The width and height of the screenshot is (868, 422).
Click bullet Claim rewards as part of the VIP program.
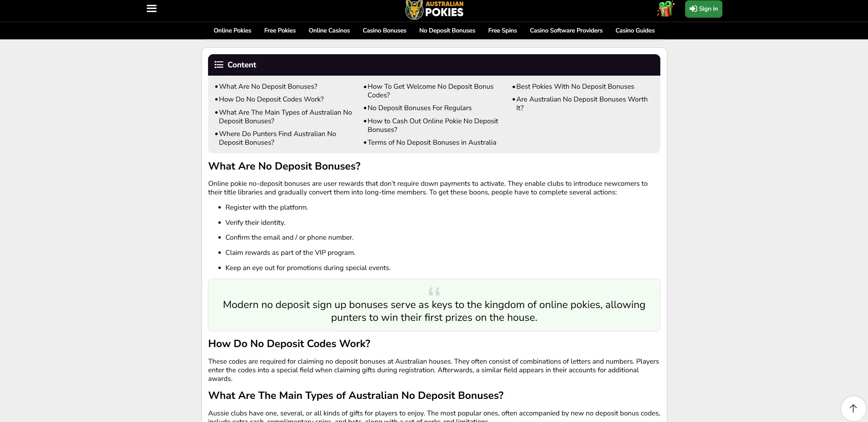(290, 253)
